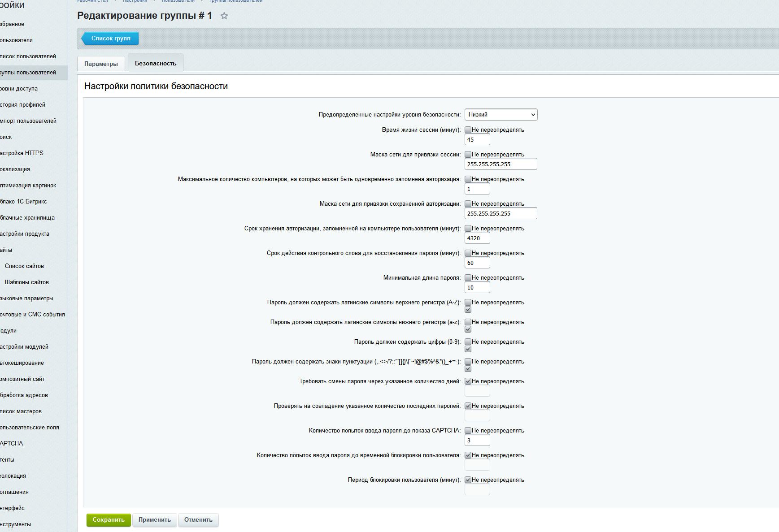The height and width of the screenshot is (532, 779).
Task: Open the predefined security level dropdown
Action: 501,115
